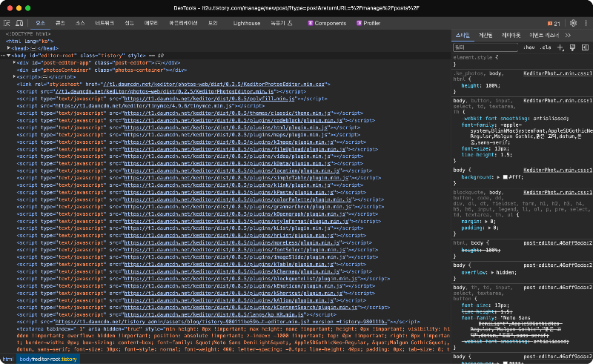Open the issues counter showing 21

point(554,24)
